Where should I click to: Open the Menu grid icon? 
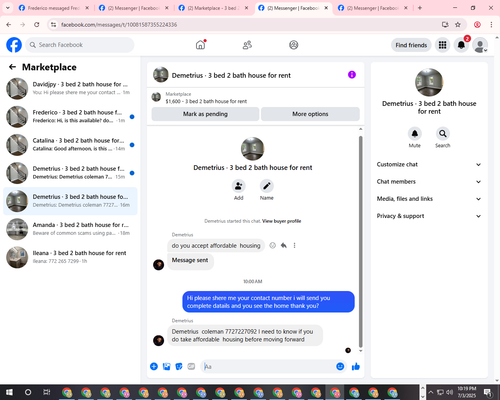442,45
